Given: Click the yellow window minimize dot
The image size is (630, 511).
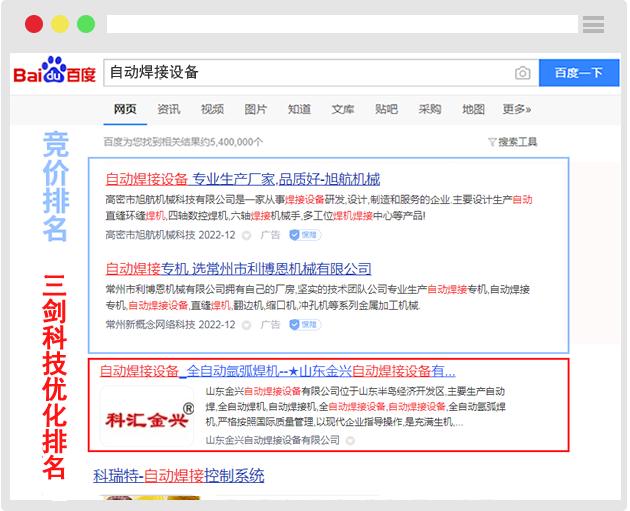Looking at the screenshot, I should tap(60, 24).
